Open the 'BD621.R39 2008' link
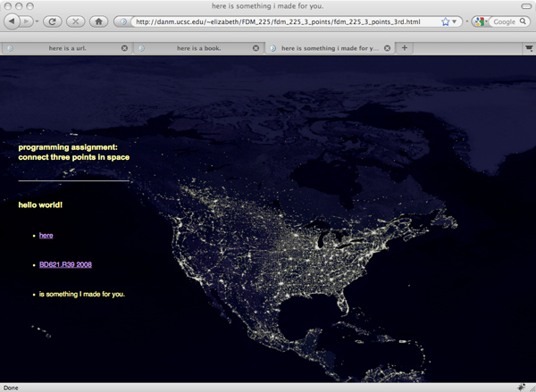Viewport: 536px width, 392px height. [x=65, y=264]
